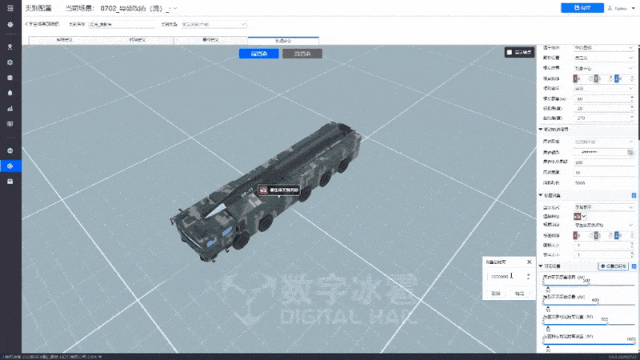Click the name input field in the second row
The width and height of the screenshot is (640, 360).
click(x=121, y=24)
